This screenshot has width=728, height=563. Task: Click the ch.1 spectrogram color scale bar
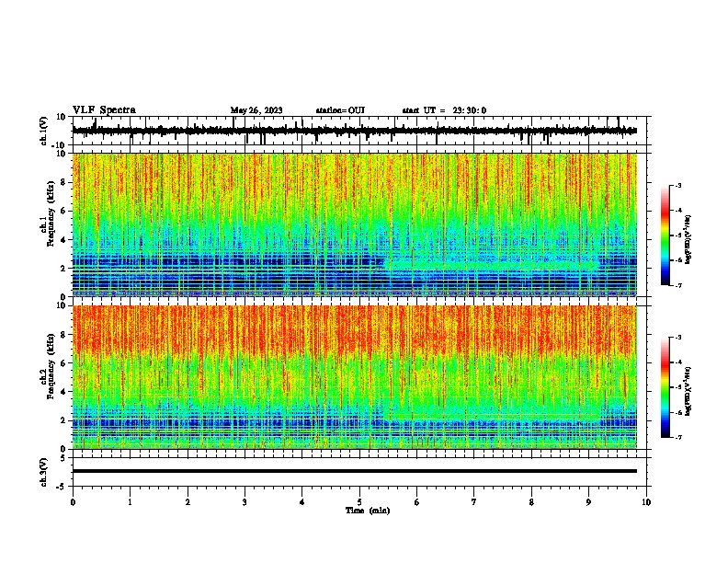[x=665, y=236]
